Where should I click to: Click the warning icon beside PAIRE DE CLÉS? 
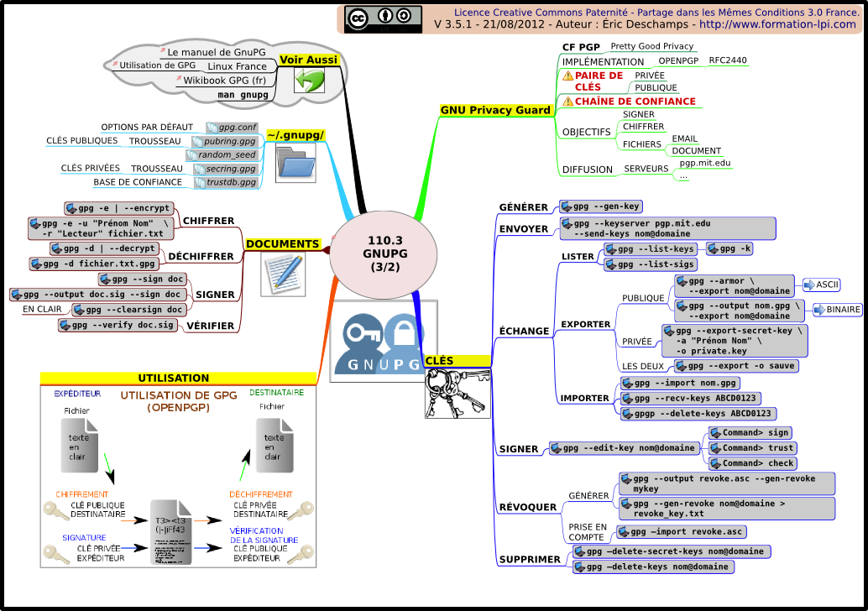pyautogui.click(x=567, y=76)
